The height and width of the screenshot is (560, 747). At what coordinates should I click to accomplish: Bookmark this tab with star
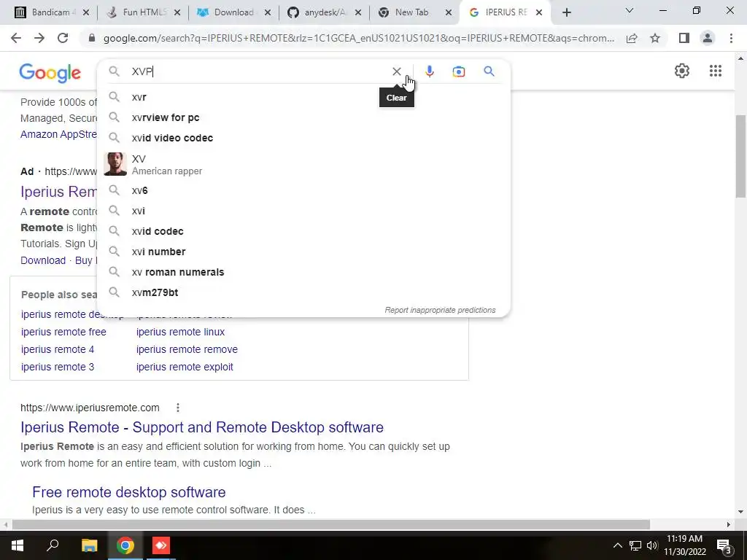(655, 38)
